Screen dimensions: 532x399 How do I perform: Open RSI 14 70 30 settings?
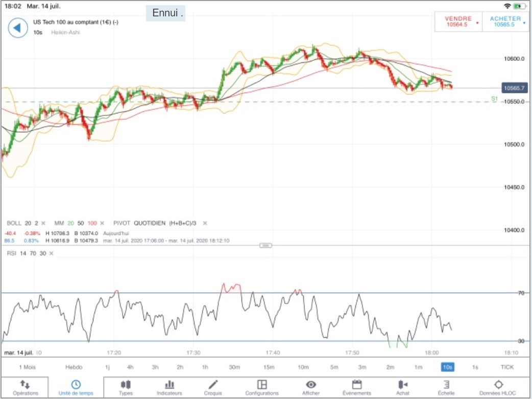point(27,253)
